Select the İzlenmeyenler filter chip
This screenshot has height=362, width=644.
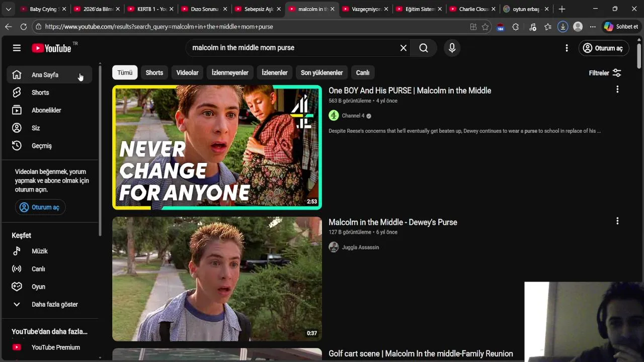pyautogui.click(x=230, y=72)
